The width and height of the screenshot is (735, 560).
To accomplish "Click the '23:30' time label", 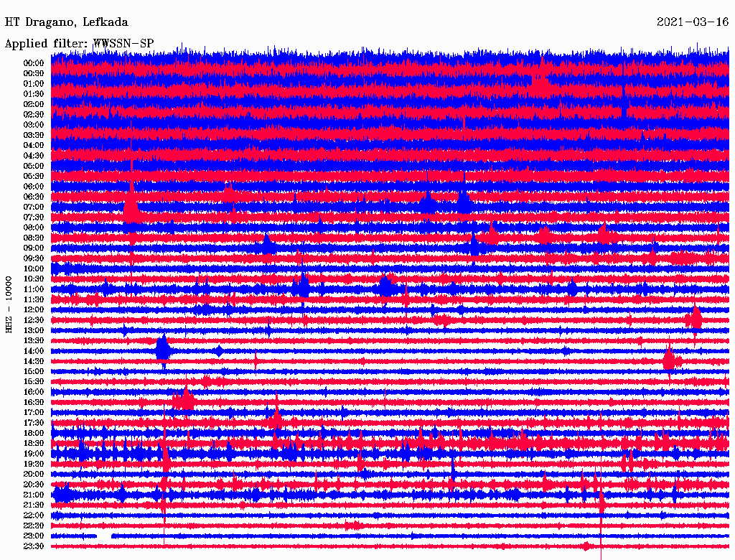I will pyautogui.click(x=34, y=546).
